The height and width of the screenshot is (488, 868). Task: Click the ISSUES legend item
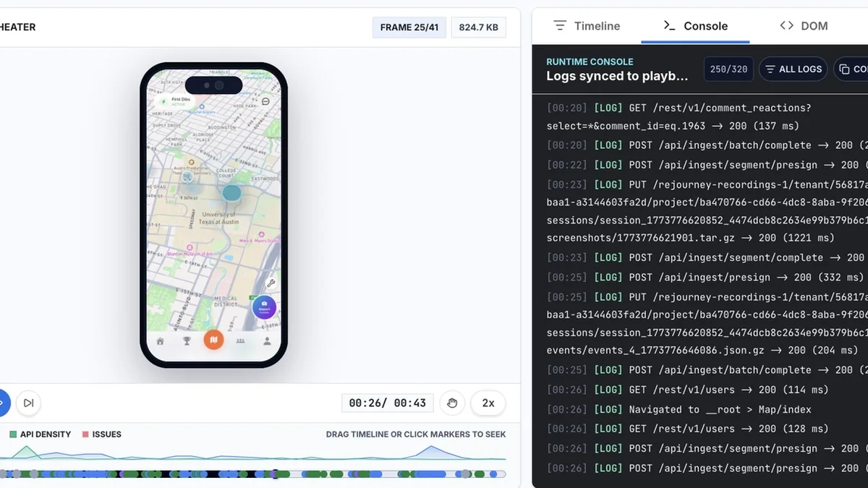[x=101, y=435]
